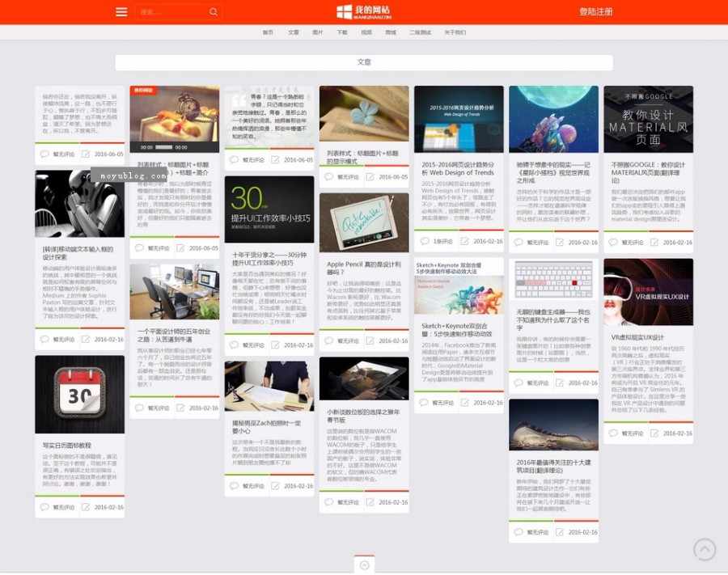Screen dimensions: 728x575
Task: Click comment icon on keyboard generator card
Action: [518, 383]
